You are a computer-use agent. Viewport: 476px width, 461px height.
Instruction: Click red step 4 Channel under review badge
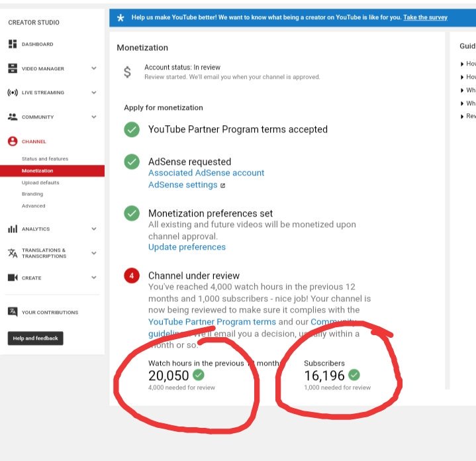[132, 276]
